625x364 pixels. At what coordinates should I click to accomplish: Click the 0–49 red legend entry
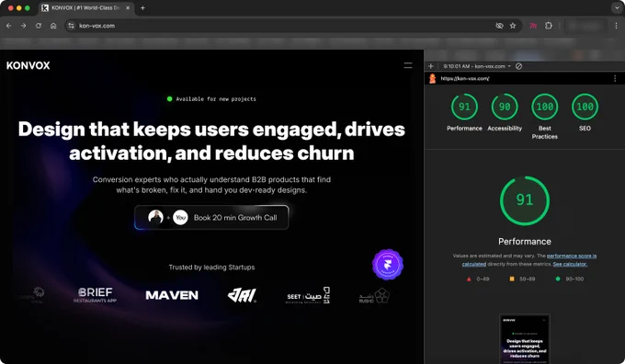coord(478,279)
